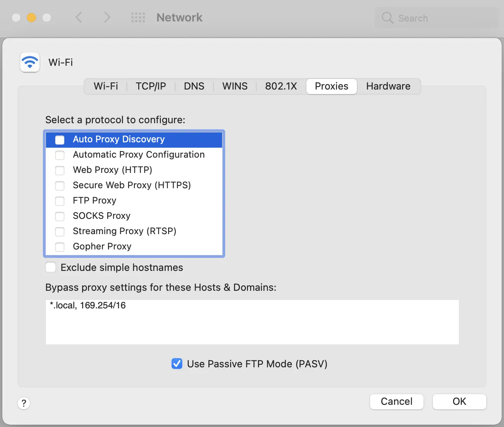Viewport: 504px width, 427px height.
Task: Open the help question mark button
Action: pyautogui.click(x=24, y=403)
